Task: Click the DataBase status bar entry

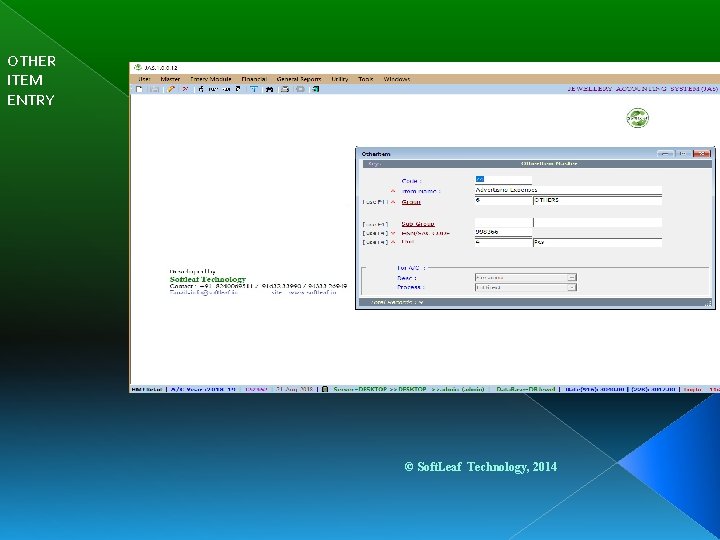Action: [526, 389]
